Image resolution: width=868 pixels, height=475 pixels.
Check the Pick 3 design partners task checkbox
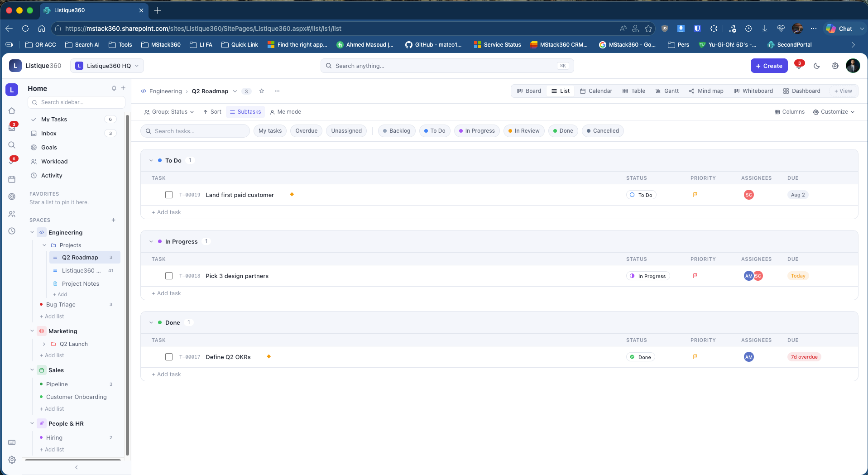169,276
